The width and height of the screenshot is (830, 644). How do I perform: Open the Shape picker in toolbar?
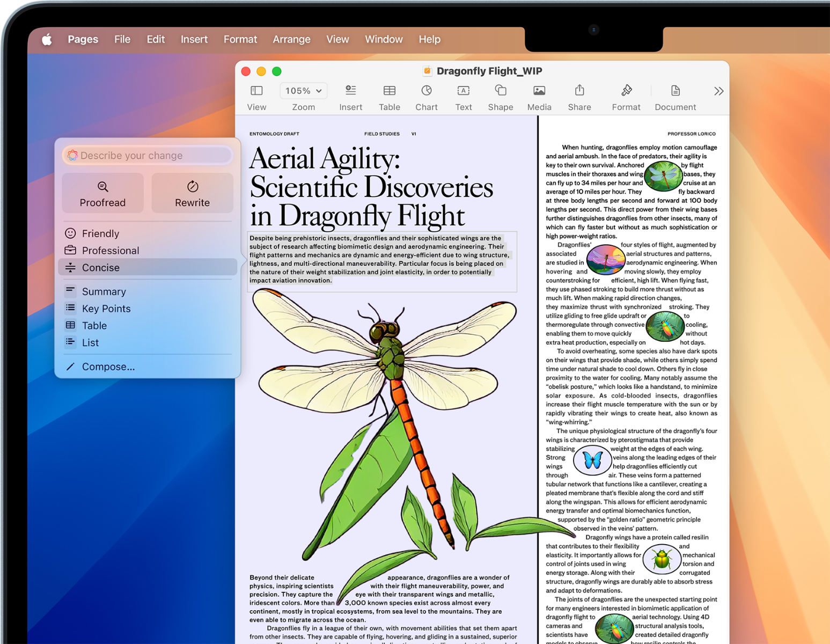point(500,91)
